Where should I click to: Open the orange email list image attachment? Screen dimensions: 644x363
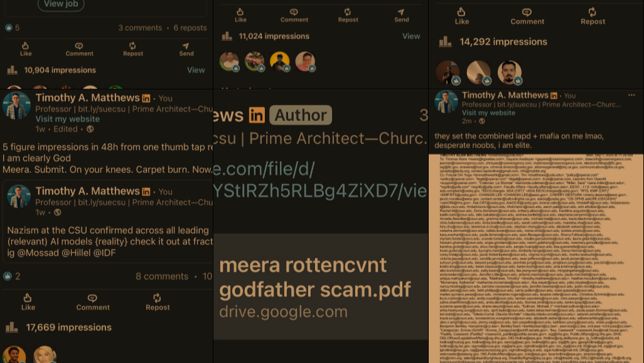coord(536,258)
